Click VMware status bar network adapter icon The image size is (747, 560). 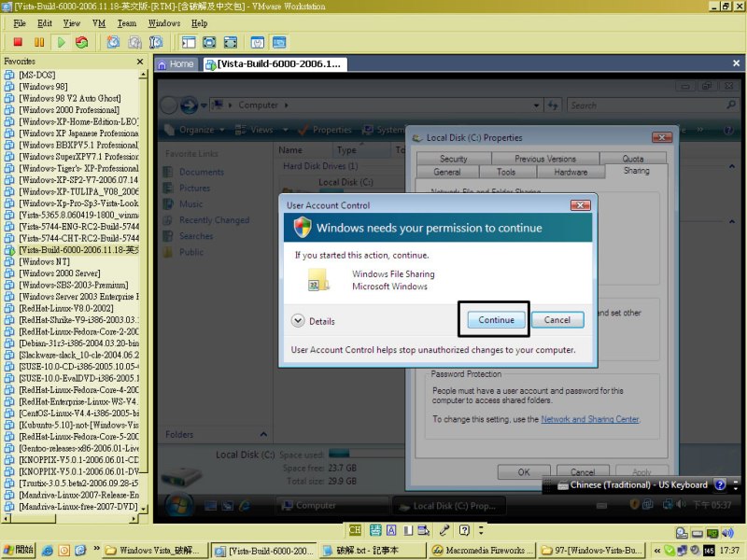pos(712,533)
